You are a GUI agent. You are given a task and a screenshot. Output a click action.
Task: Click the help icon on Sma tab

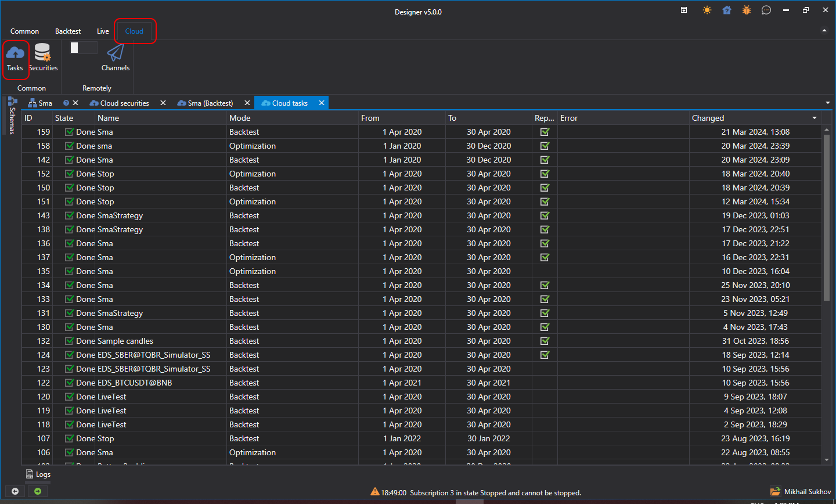[66, 103]
